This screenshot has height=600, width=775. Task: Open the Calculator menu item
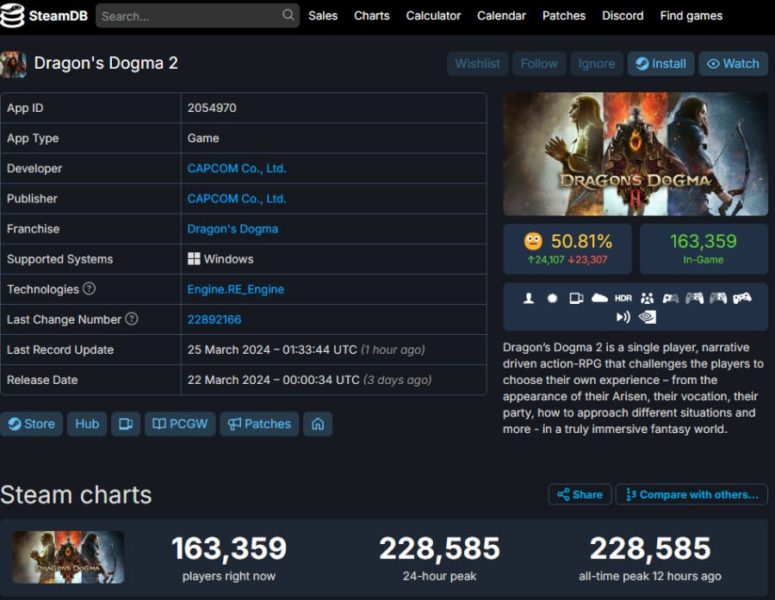(433, 16)
